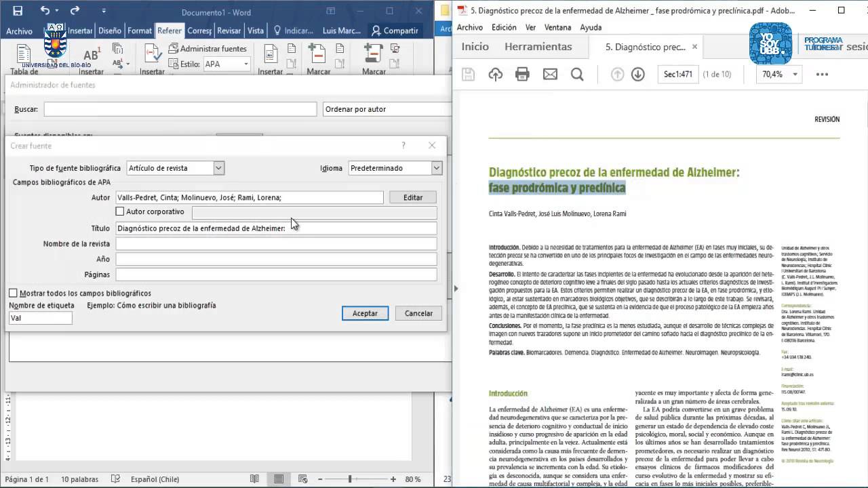Screen dimensions: 868x488
Task: Enable Mostrar todos los campos bibliográficos
Action: 13,293
